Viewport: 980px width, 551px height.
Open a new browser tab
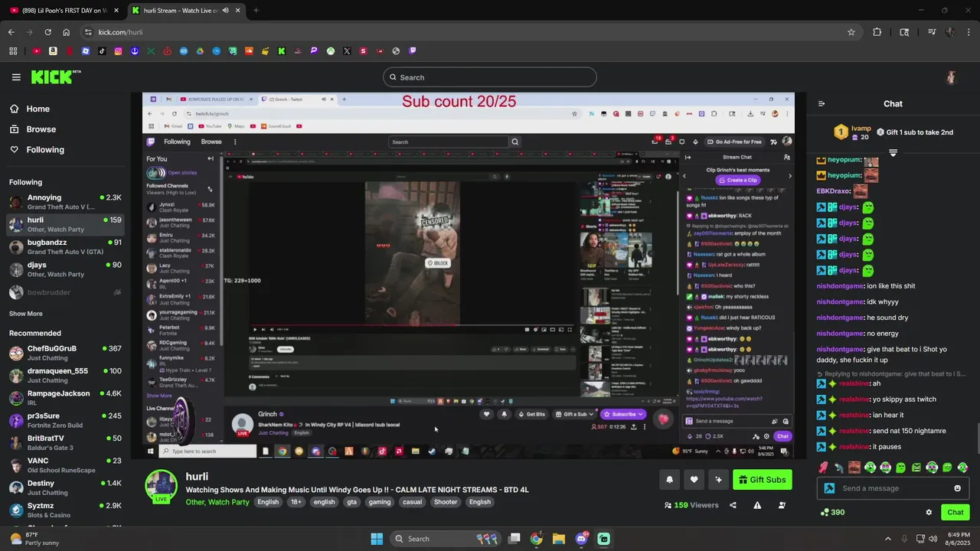(x=256, y=10)
